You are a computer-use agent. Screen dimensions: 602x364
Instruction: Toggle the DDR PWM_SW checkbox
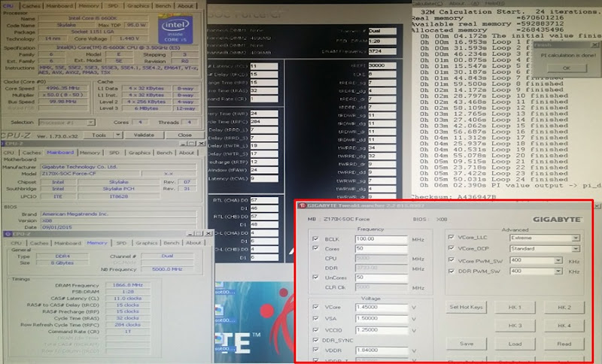point(451,271)
